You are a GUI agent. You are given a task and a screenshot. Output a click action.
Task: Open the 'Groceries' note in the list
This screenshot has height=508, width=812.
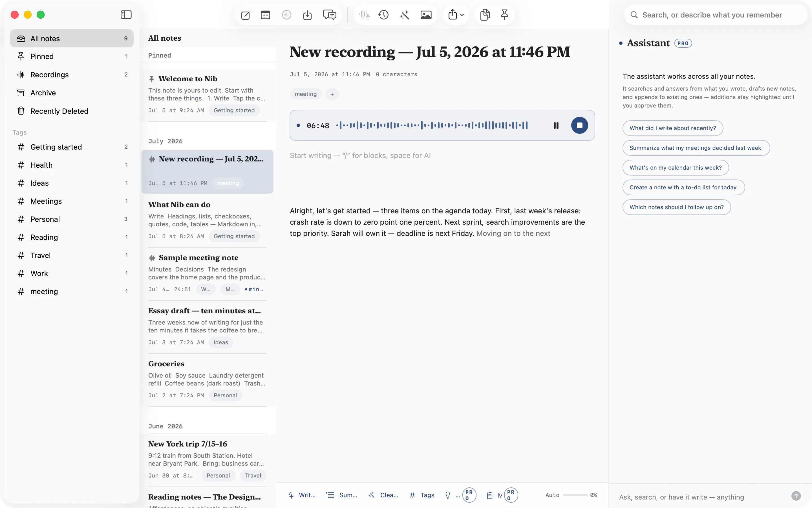[x=207, y=379]
